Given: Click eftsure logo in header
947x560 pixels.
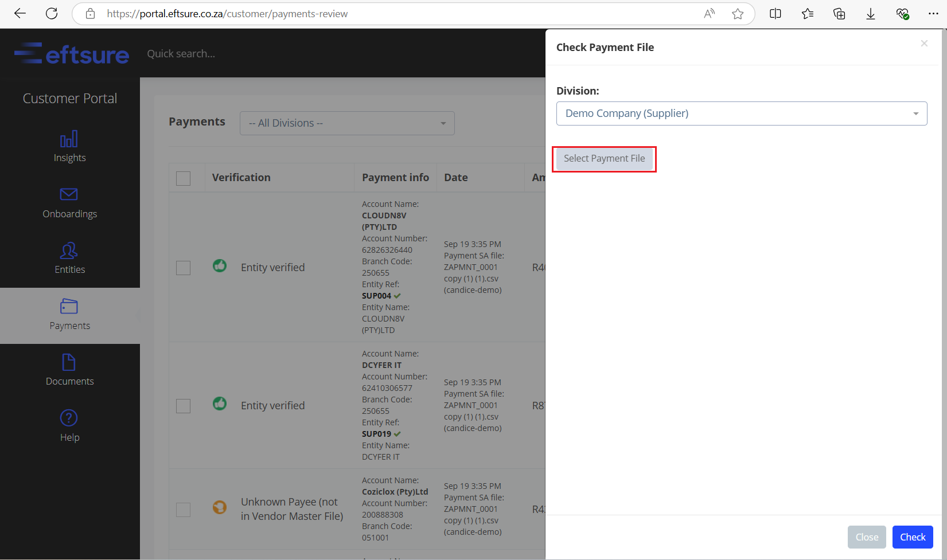Looking at the screenshot, I should (x=72, y=53).
